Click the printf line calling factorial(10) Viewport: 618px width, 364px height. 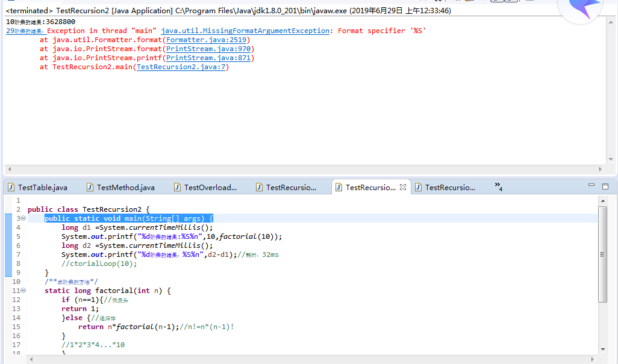[x=172, y=236]
